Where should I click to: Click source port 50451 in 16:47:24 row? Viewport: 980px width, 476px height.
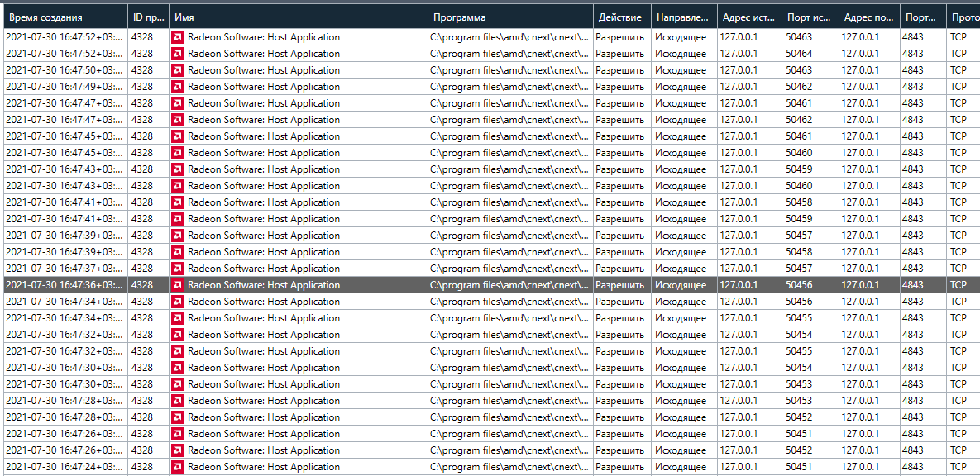(x=810, y=467)
